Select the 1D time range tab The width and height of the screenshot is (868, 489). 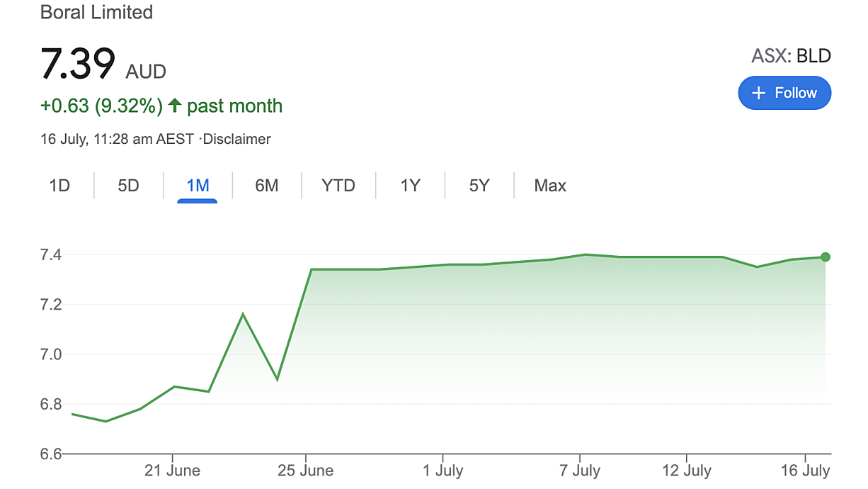(x=59, y=186)
